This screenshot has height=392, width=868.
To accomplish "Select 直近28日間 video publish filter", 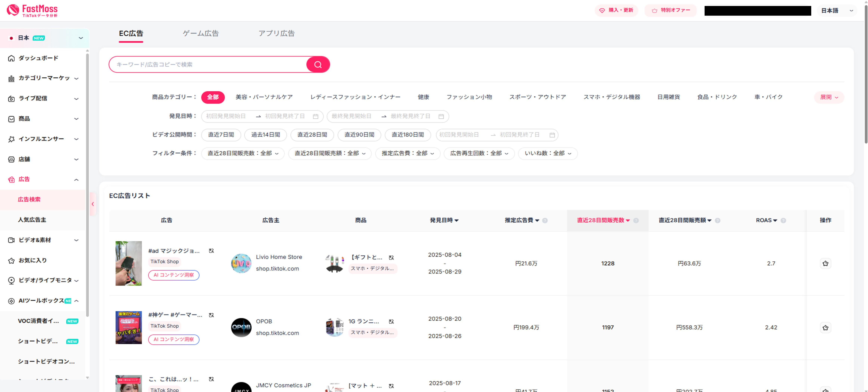I will click(312, 135).
